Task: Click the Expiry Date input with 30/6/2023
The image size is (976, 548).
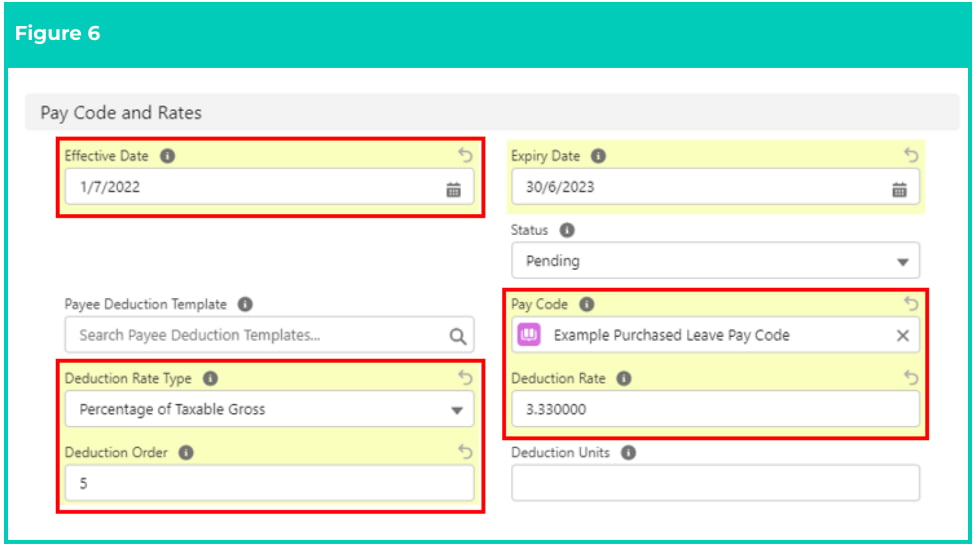Action: 715,187
